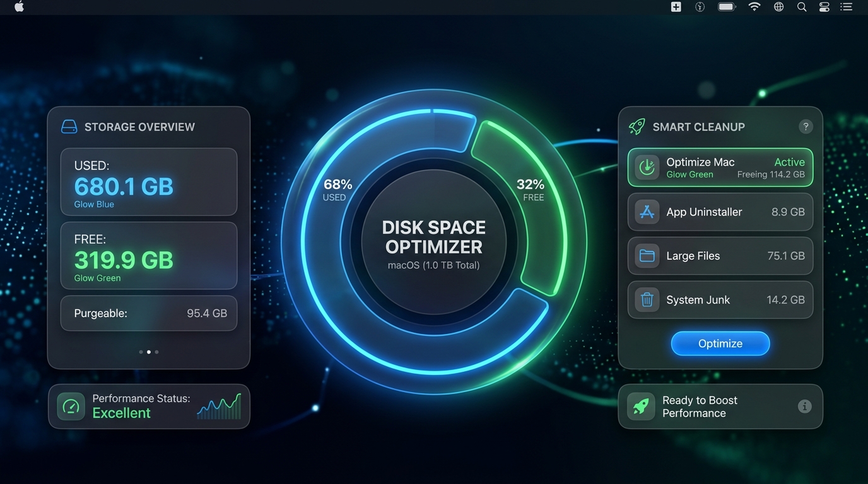The image size is (868, 484).
Task: Click the USED 680.1 GB card
Action: 149,182
